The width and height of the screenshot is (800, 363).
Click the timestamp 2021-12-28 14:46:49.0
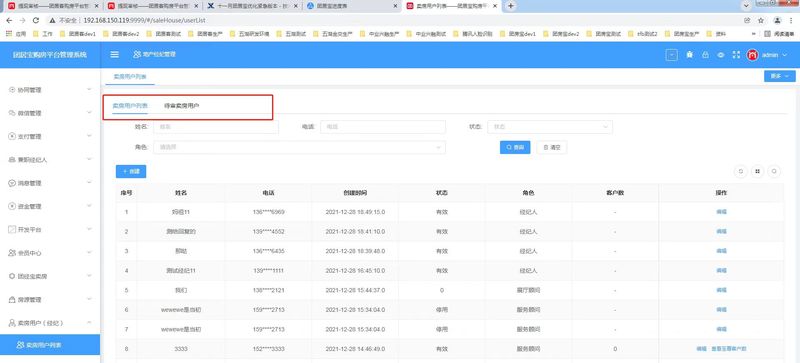pos(355,349)
